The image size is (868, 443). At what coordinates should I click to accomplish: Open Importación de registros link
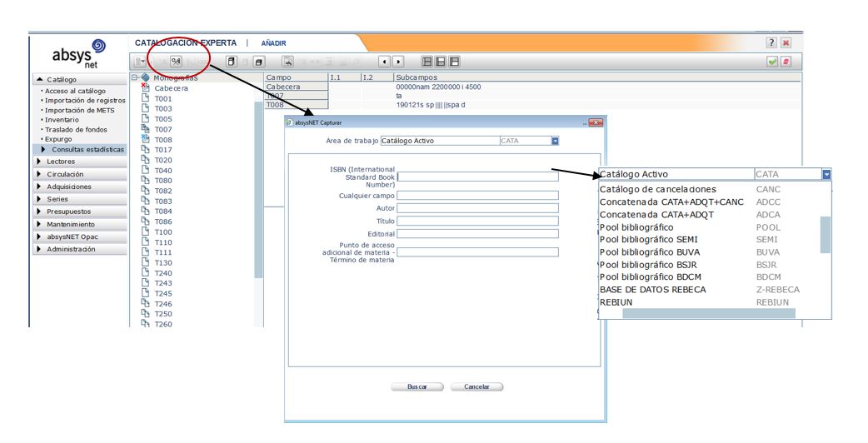pyautogui.click(x=85, y=101)
